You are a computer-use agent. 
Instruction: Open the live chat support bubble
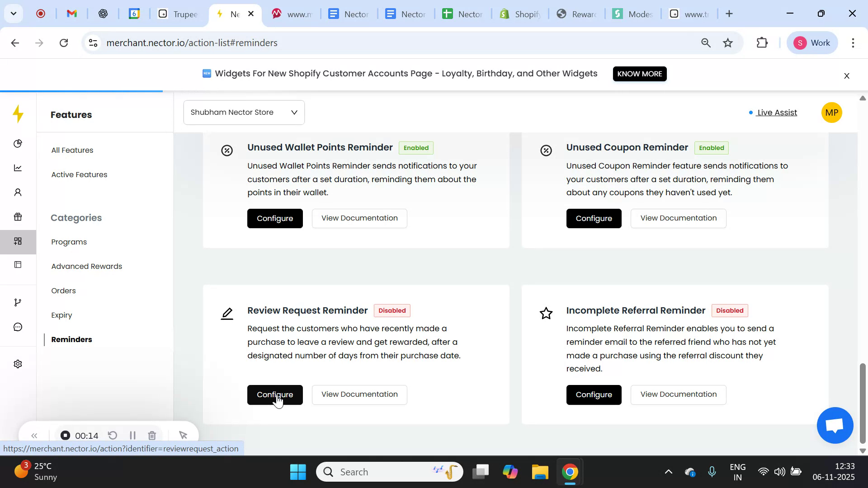coord(834,425)
